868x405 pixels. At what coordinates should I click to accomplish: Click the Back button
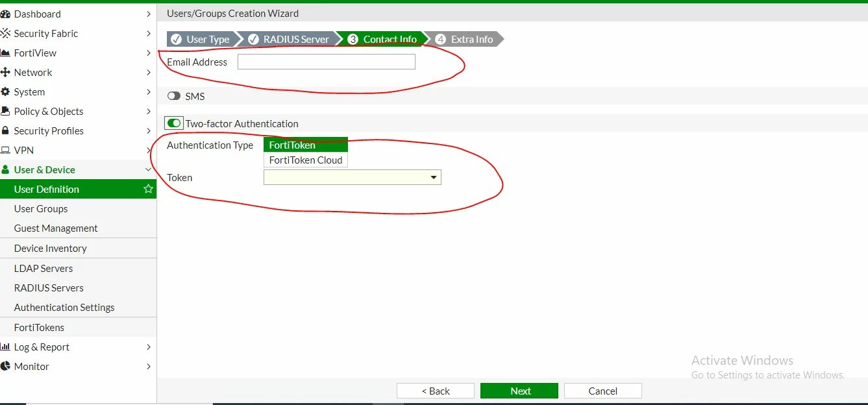point(436,391)
